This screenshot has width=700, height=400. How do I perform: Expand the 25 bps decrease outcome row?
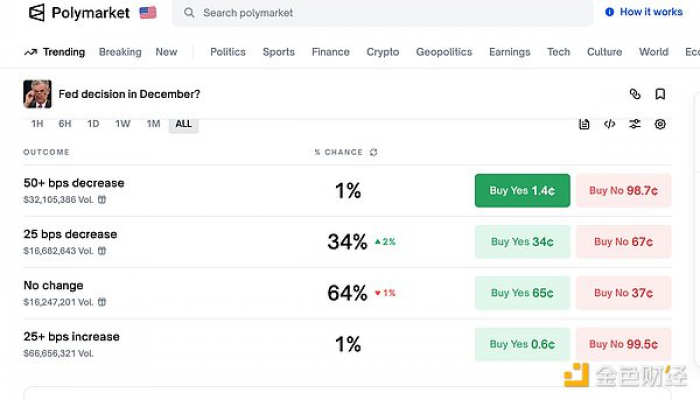(x=70, y=235)
